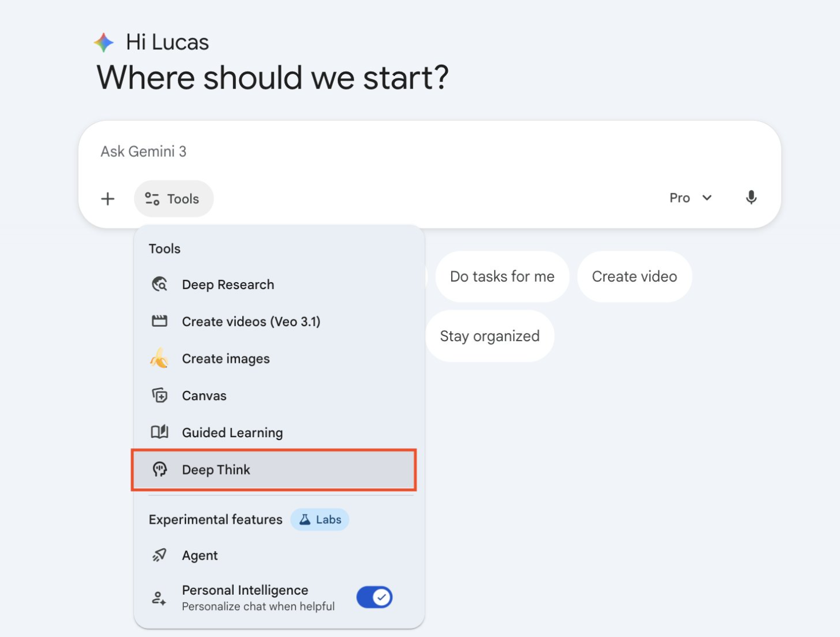Click the Canvas icon in Tools menu
The image size is (840, 637).
tap(159, 395)
